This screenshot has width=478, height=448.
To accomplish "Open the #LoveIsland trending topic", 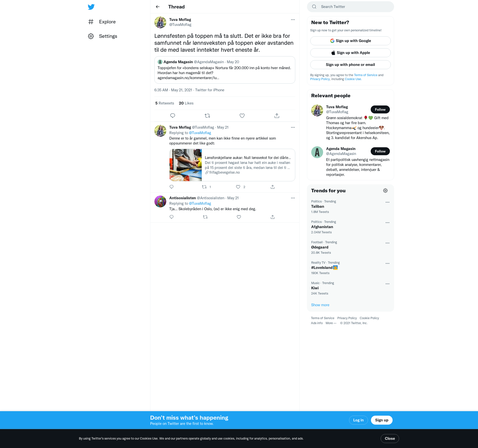I will coord(351,268).
